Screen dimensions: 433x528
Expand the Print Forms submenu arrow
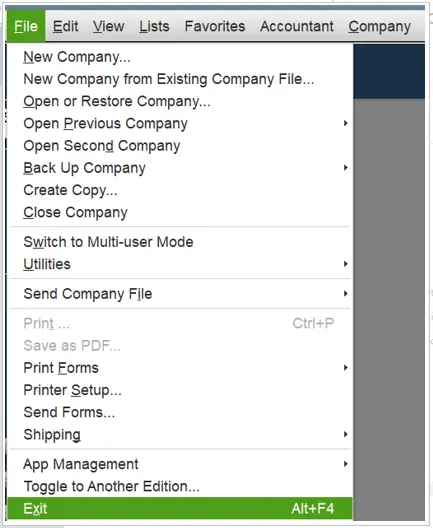[345, 368]
